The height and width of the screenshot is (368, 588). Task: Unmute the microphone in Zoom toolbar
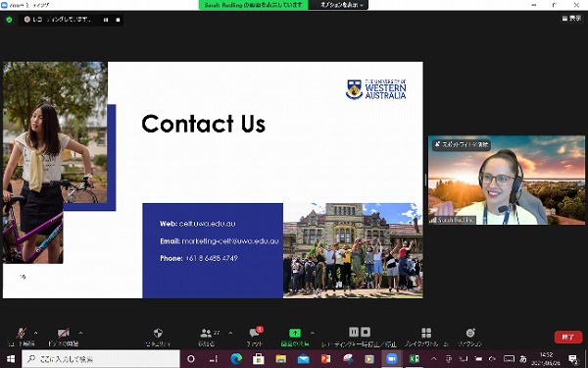coord(21,333)
